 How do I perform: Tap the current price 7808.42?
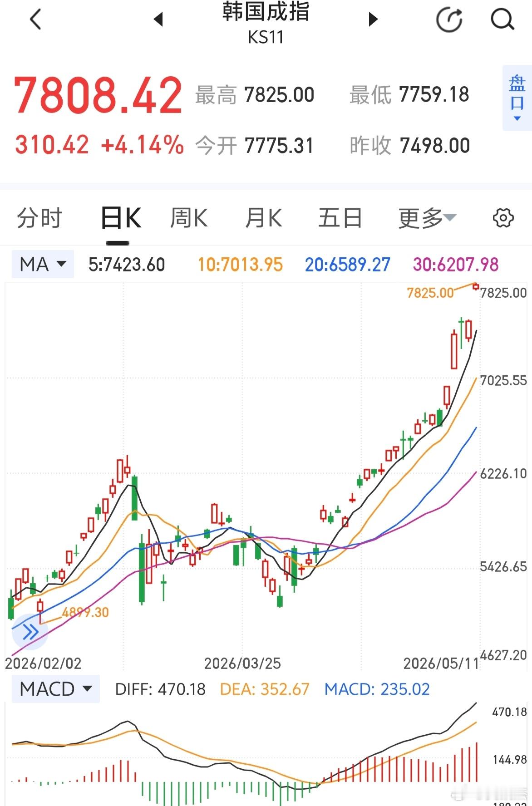point(98,95)
